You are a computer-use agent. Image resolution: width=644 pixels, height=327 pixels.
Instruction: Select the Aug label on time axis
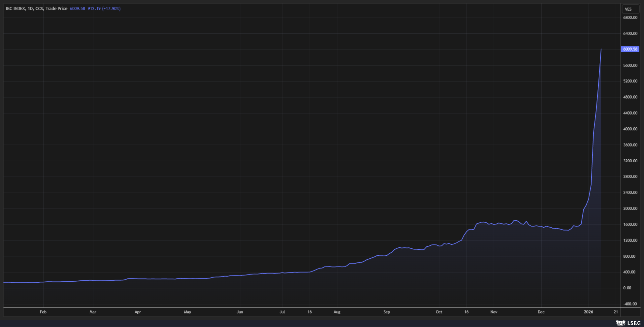pos(337,312)
